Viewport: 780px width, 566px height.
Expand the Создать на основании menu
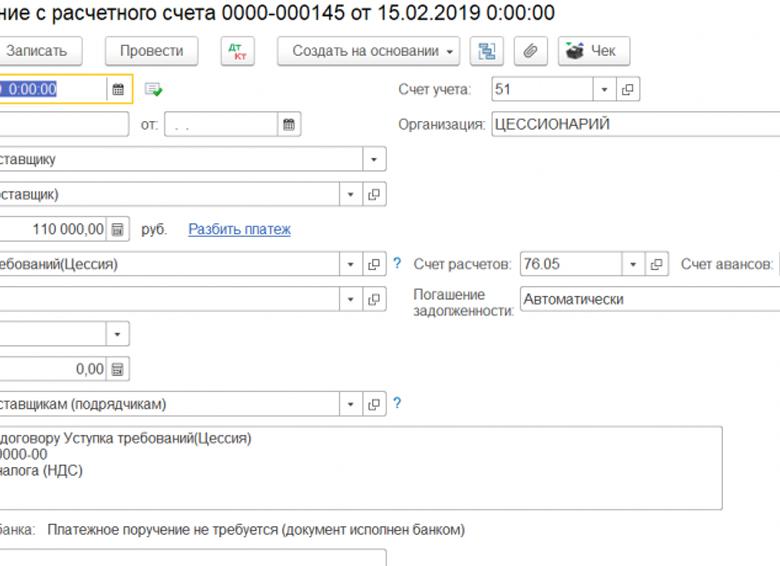coord(368,51)
